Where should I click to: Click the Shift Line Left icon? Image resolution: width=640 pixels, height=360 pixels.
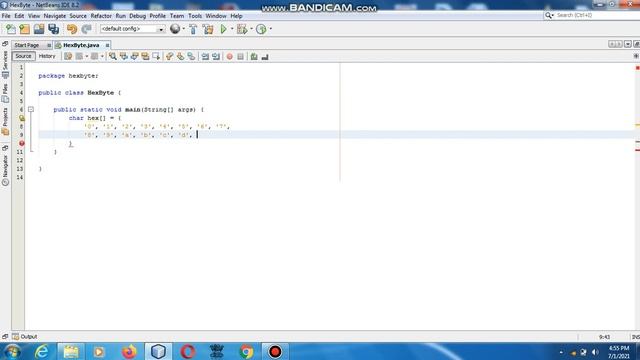pyautogui.click(x=205, y=56)
